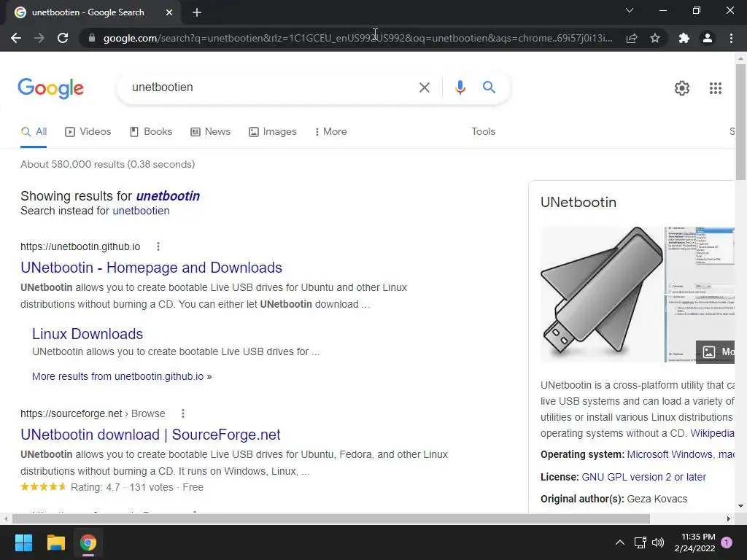The width and height of the screenshot is (747, 560).
Task: Open the network status tray icon
Action: point(640,542)
